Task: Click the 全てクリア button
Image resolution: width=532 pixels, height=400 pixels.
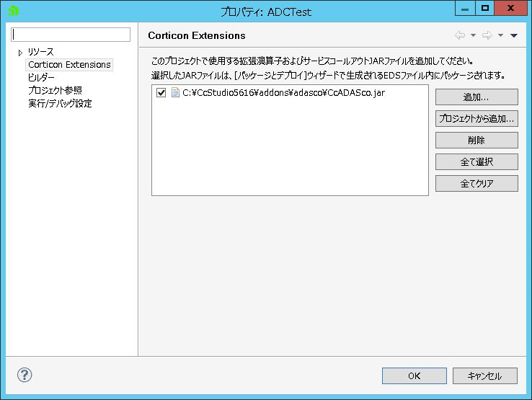Action: click(x=476, y=184)
